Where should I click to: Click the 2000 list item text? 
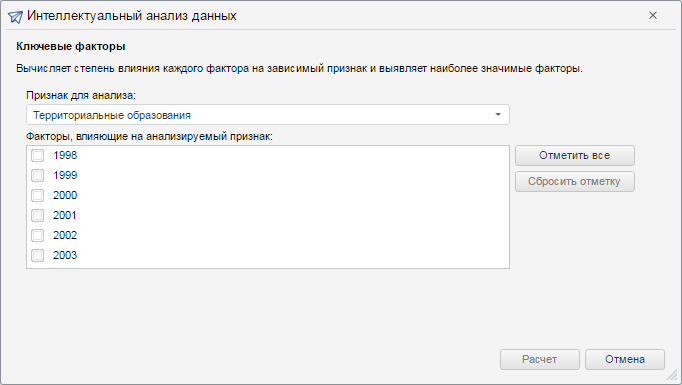[65, 195]
